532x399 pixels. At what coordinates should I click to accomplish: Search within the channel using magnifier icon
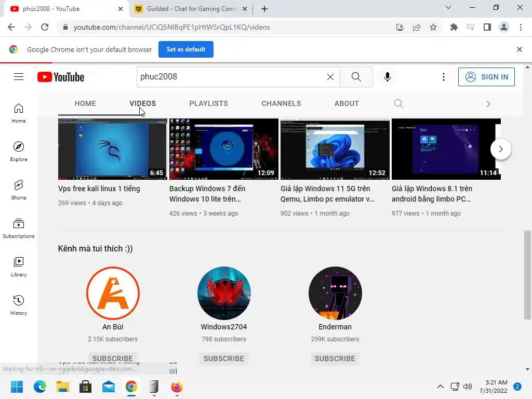tap(398, 103)
